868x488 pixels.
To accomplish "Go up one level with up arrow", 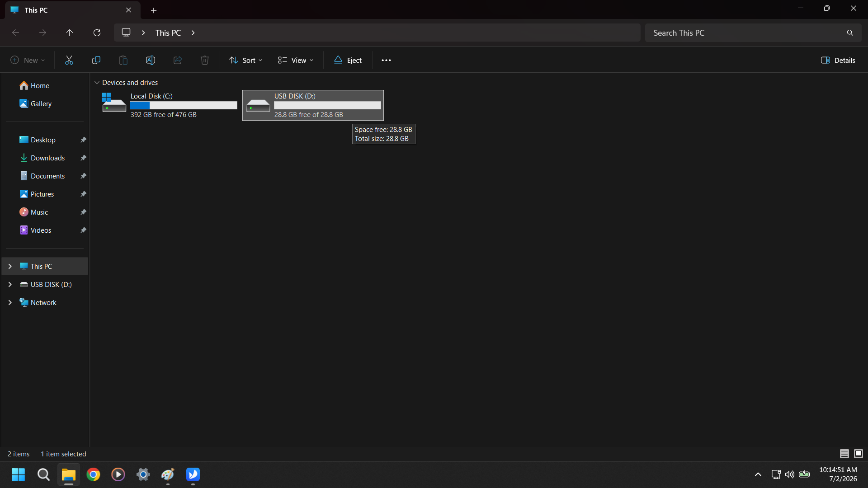I will [70, 33].
